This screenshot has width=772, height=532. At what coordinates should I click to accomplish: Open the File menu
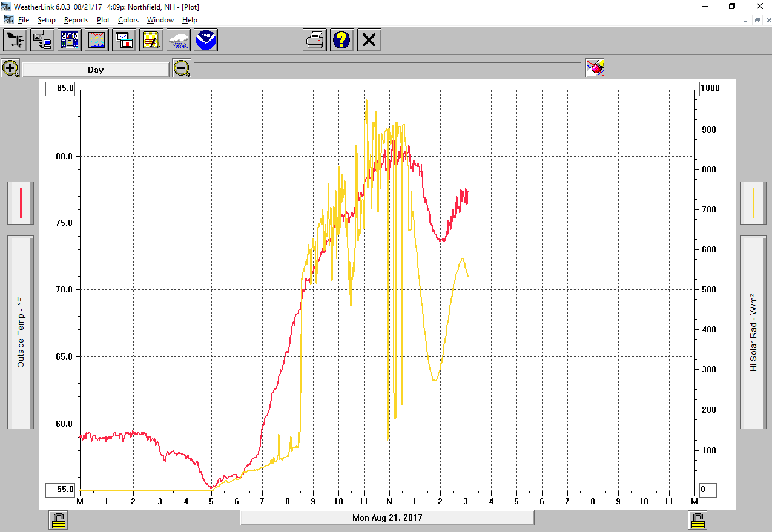pos(24,20)
